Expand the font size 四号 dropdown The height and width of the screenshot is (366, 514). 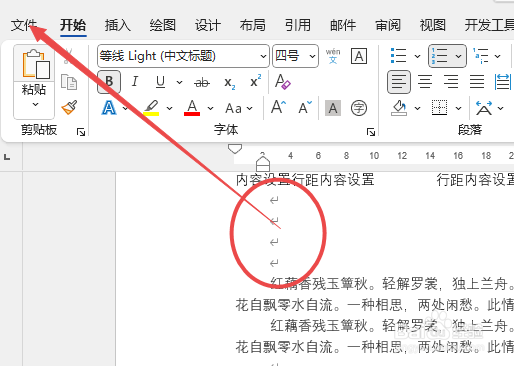coord(312,56)
